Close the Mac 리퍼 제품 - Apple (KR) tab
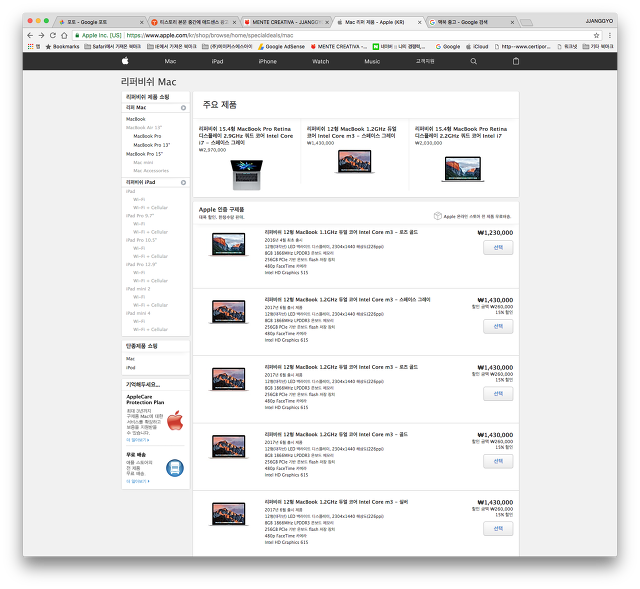This screenshot has height=589, width=640. (419, 22)
